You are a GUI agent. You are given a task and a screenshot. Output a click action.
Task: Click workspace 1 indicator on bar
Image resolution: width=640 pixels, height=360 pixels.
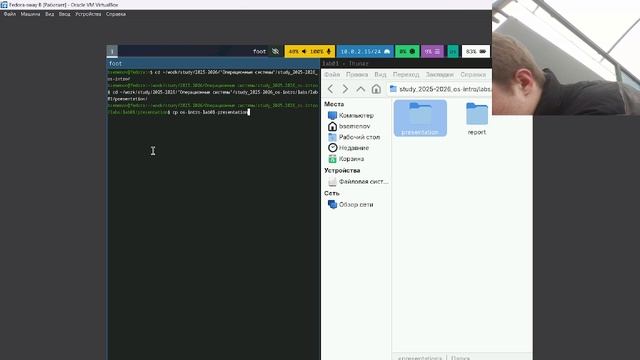tap(112, 51)
